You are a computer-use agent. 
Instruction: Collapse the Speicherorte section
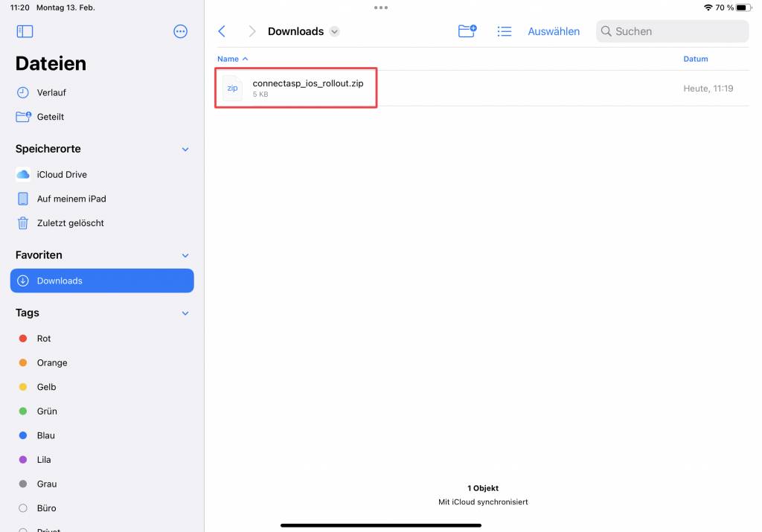185,149
